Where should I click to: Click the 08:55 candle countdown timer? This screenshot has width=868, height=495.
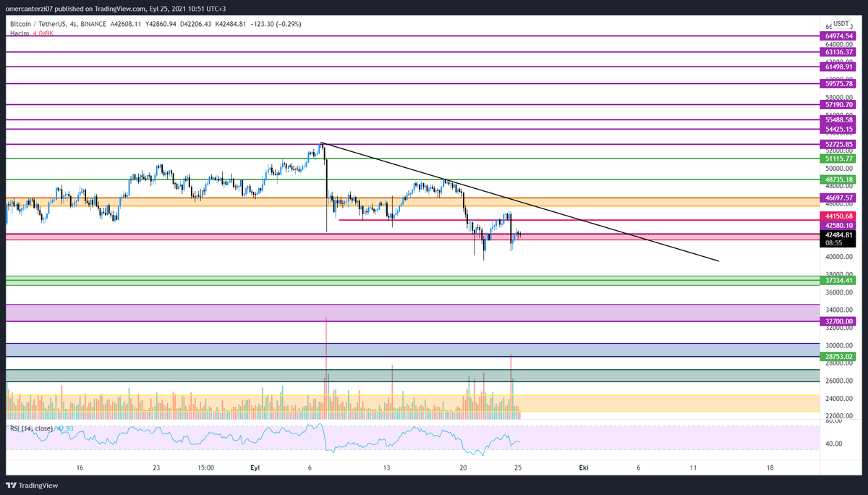pos(833,244)
